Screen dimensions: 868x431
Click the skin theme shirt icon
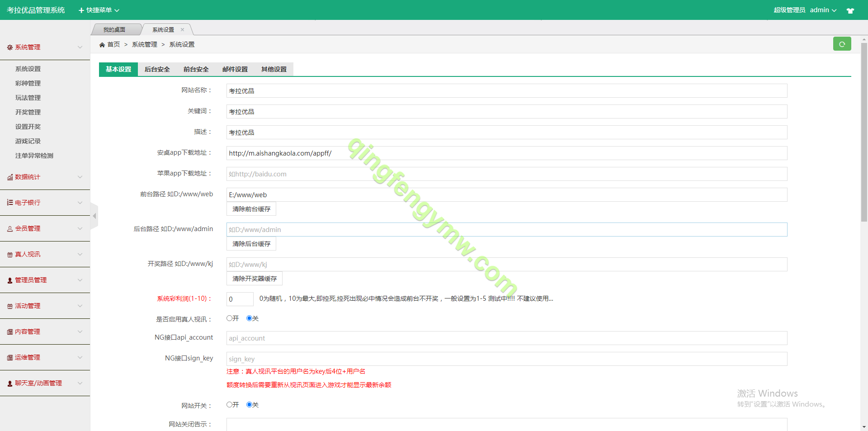pyautogui.click(x=850, y=10)
